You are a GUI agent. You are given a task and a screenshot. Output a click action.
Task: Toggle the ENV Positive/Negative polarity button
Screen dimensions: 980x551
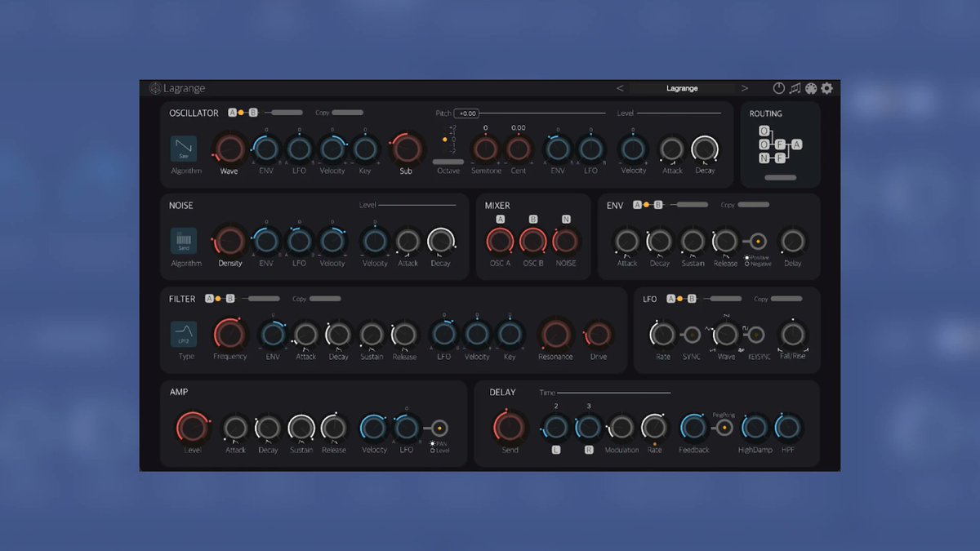(758, 242)
